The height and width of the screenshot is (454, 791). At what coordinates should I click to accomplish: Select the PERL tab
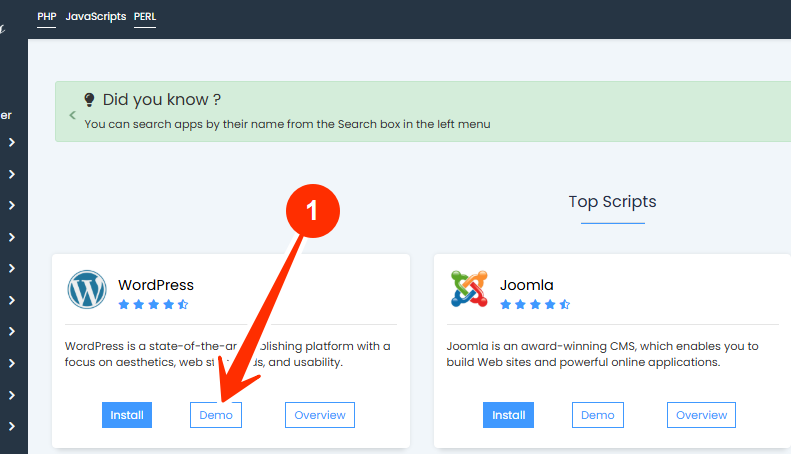point(145,17)
